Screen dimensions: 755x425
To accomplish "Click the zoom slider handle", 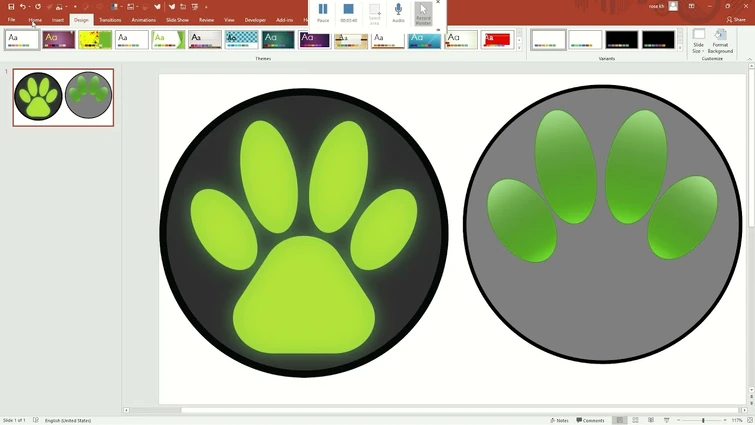I will 703,420.
